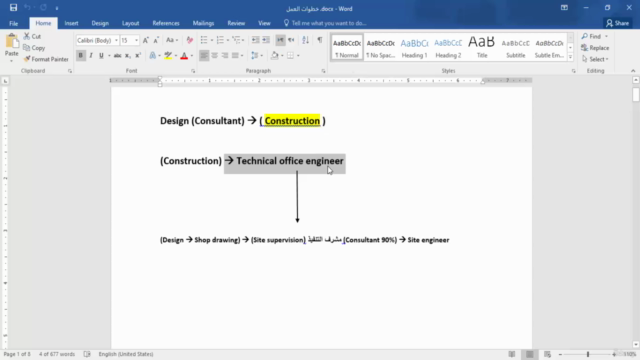Open the font size dropdown
Screen dimensions: 640x360
click(136, 40)
